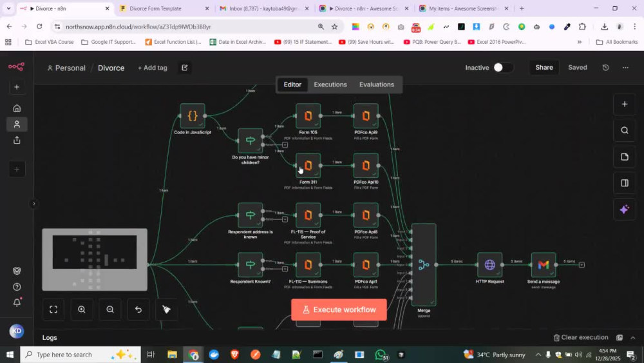Click the undo reset zoom button
This screenshot has width=644, height=363.
[x=138, y=309]
